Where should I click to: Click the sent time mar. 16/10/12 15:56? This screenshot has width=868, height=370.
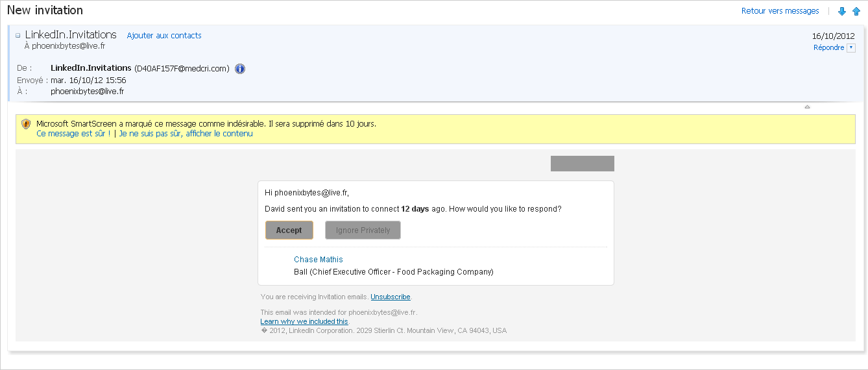[x=88, y=80]
